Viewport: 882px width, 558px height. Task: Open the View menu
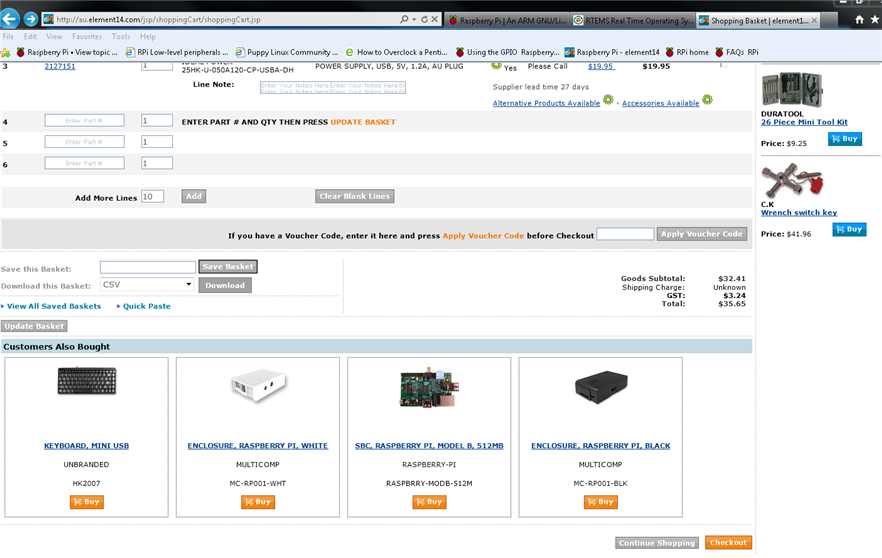tap(54, 37)
